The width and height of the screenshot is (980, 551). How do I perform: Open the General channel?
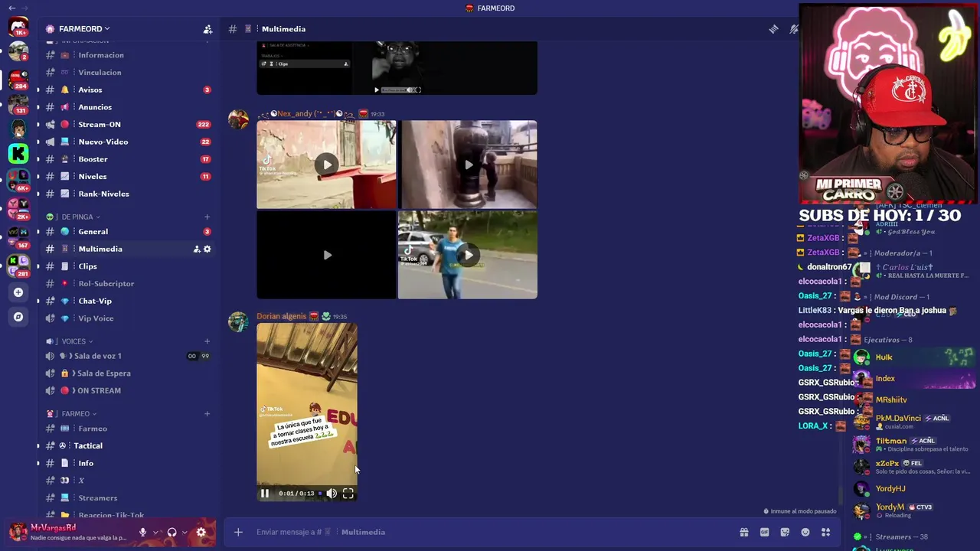tap(128, 231)
